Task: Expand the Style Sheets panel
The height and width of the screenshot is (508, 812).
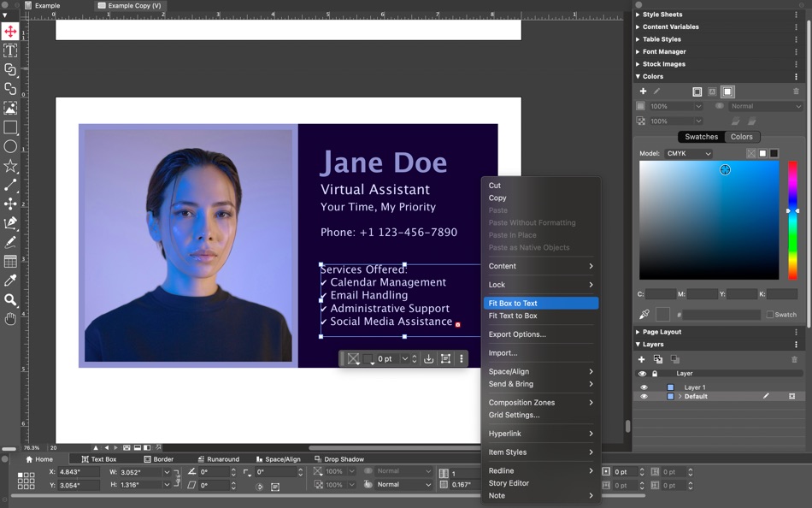Action: coord(662,15)
